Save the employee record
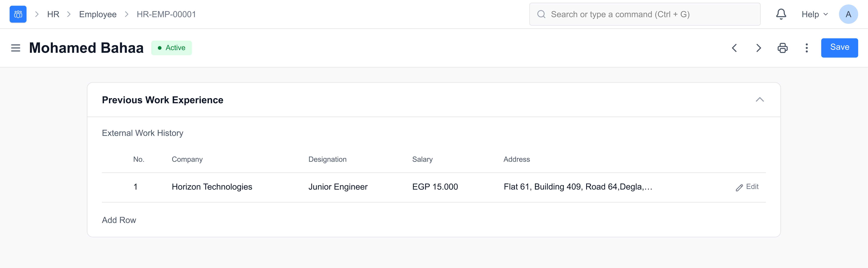 coord(839,48)
